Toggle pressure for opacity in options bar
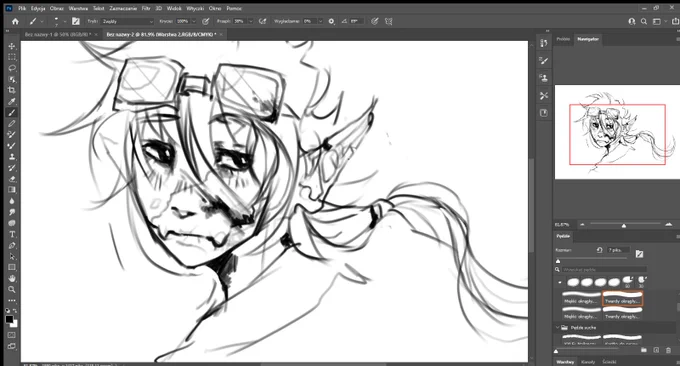Image resolution: width=680 pixels, height=366 pixels. [x=206, y=21]
